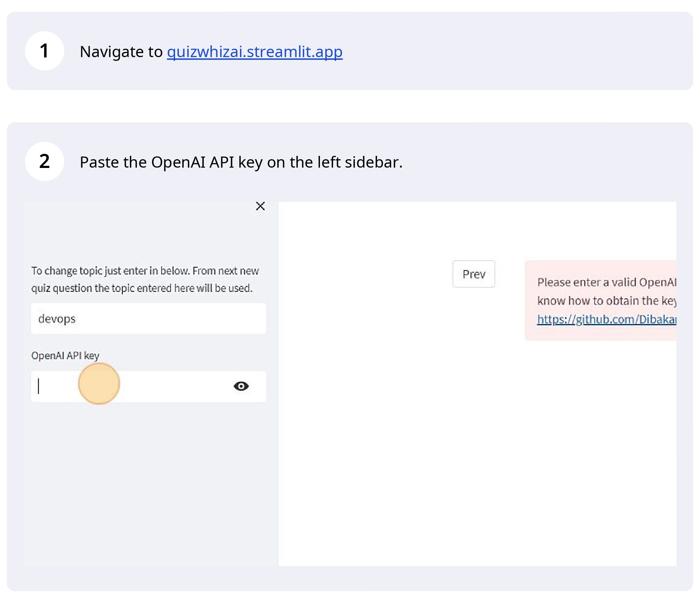The image size is (700, 608).
Task: Close the sidebar with the X icon
Action: point(260,206)
